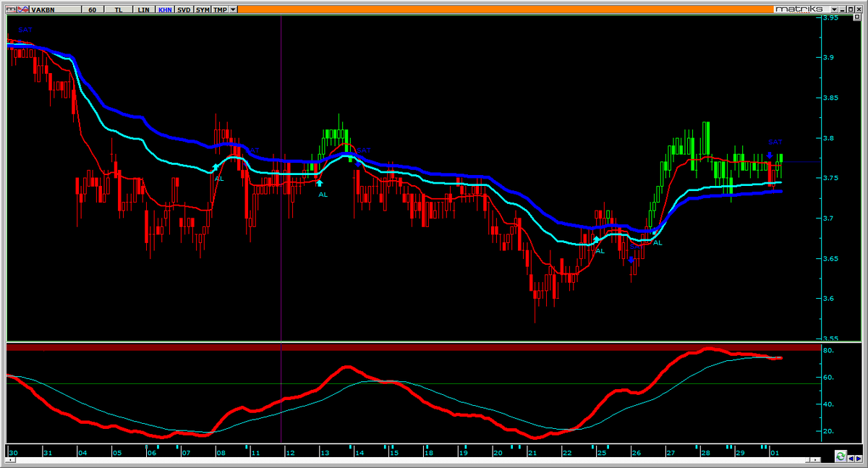
Task: Click the 80 indicator axis label
Action: [829, 351]
